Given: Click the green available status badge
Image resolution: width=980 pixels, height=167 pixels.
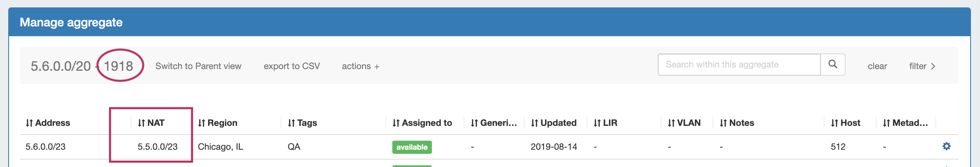Looking at the screenshot, I should (x=412, y=147).
